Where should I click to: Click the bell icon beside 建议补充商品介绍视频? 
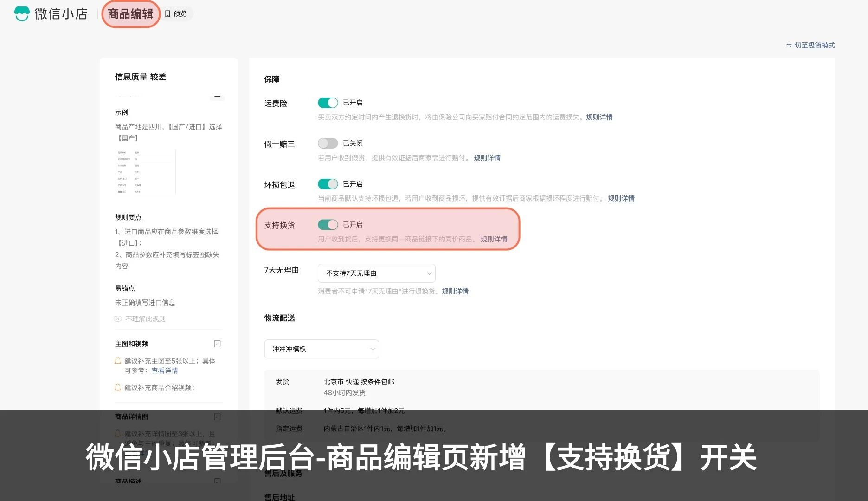tap(118, 387)
